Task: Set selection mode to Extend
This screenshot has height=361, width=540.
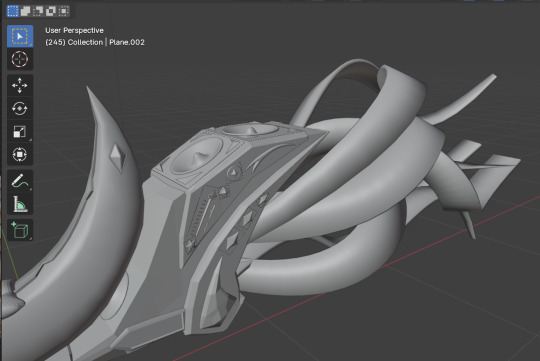Action: (25, 11)
